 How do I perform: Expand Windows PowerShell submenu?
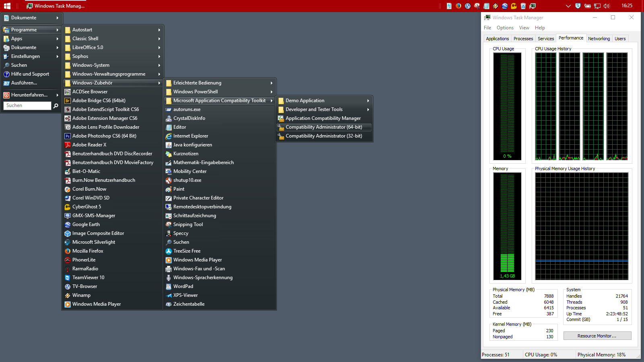click(x=219, y=92)
